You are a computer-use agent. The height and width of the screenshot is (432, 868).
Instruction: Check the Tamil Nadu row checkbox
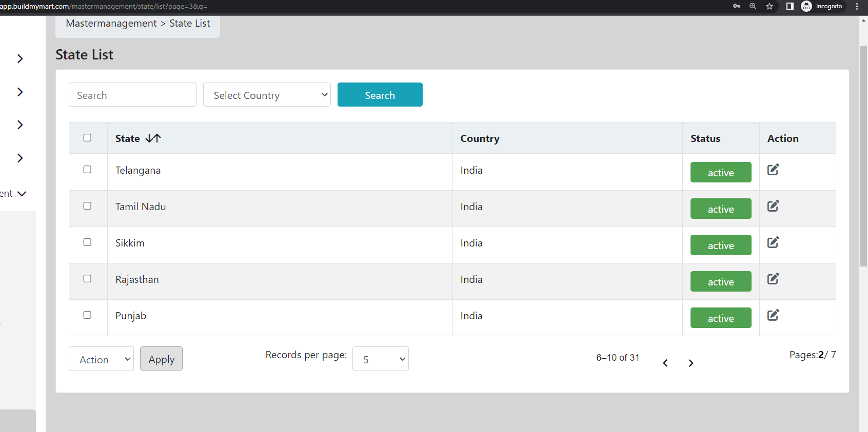87,205
